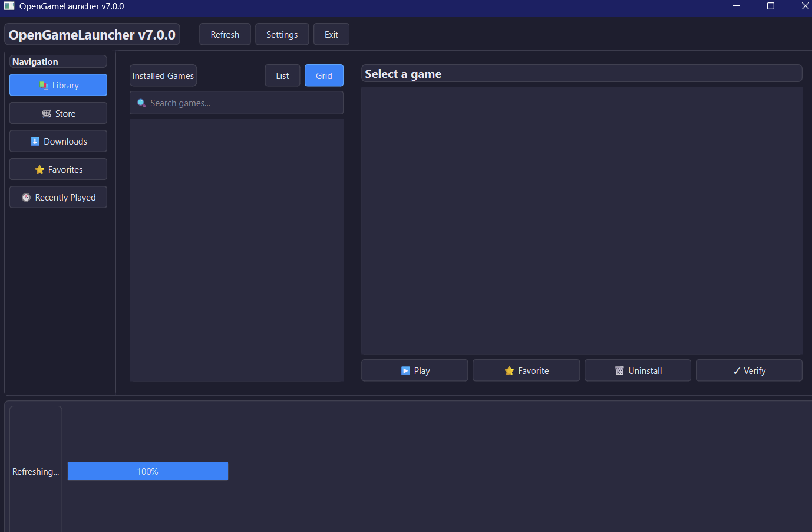The height and width of the screenshot is (532, 812).
Task: Focus the Search games input field
Action: (x=236, y=103)
